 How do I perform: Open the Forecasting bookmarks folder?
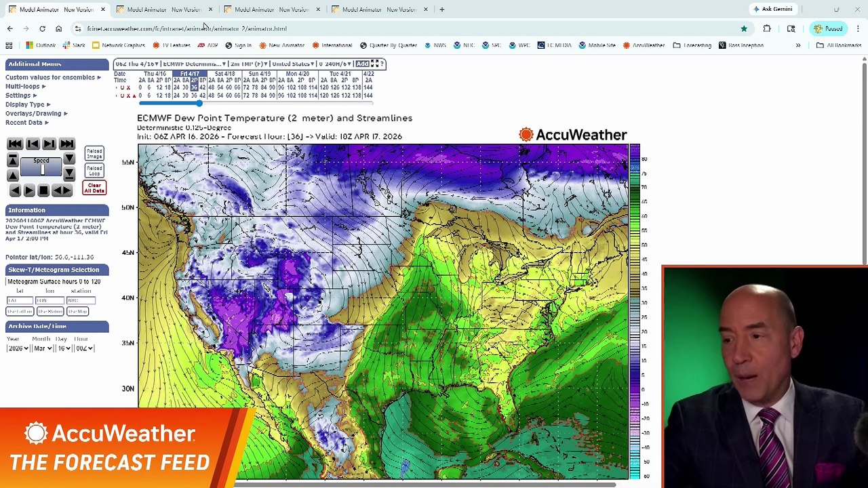click(692, 45)
